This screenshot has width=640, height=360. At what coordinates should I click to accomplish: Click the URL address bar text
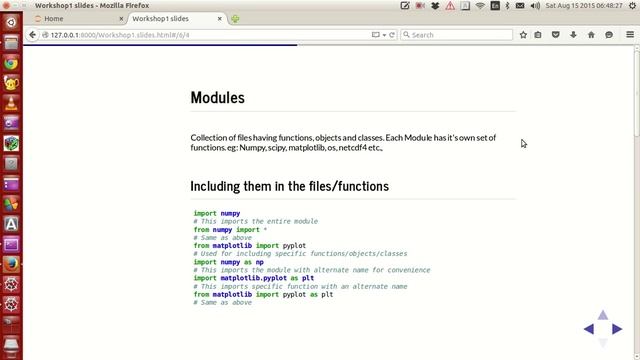[x=120, y=35]
